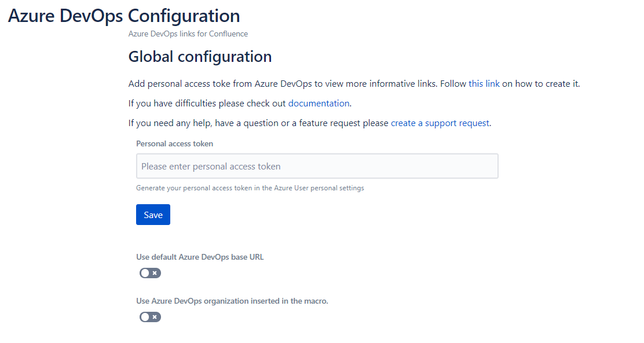This screenshot has height=343, width=644.
Task: Click the x icon on the base URL toggle
Action: point(153,272)
